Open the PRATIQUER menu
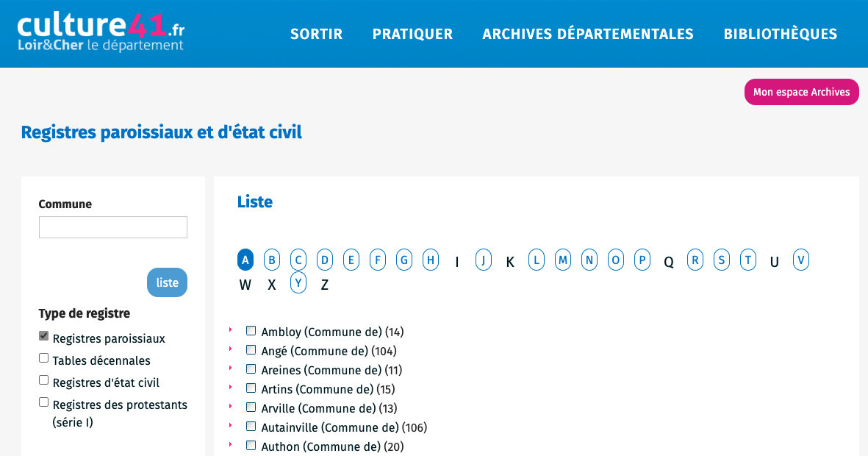Screen dimensions: 868x456 click(x=412, y=34)
